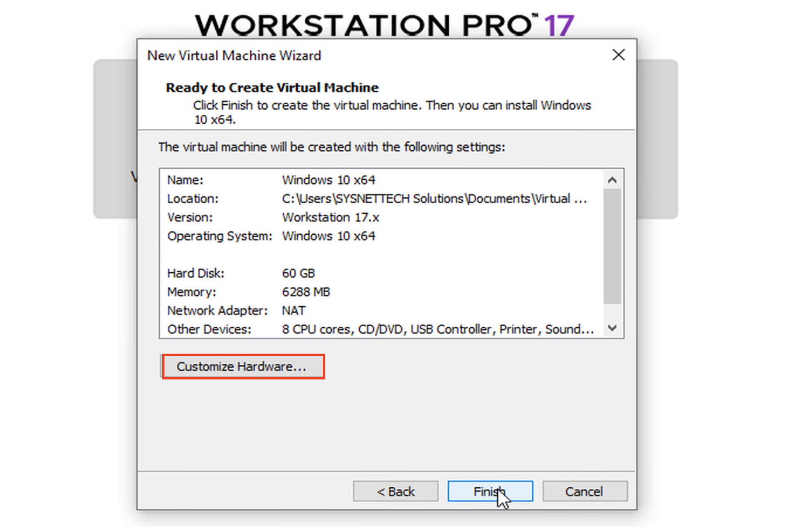Screen dimensions: 812x527
Task: Select the Name: Windows 10 x64 row
Action: point(380,180)
